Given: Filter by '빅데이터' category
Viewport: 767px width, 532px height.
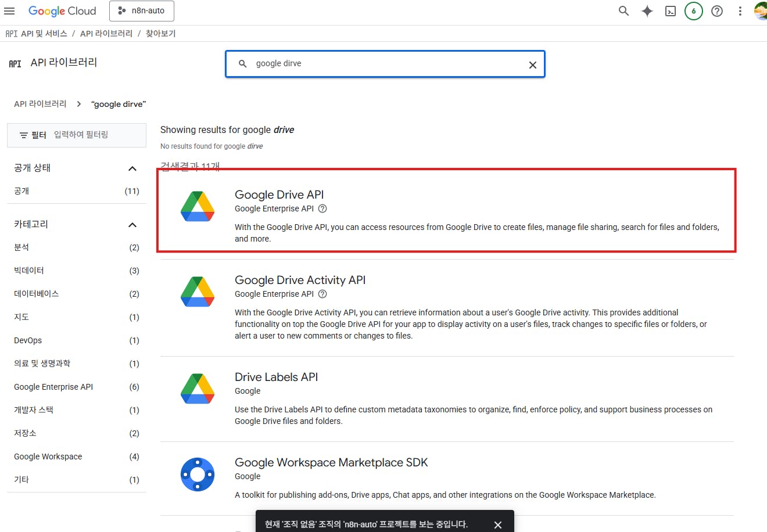Looking at the screenshot, I should click(77, 271).
